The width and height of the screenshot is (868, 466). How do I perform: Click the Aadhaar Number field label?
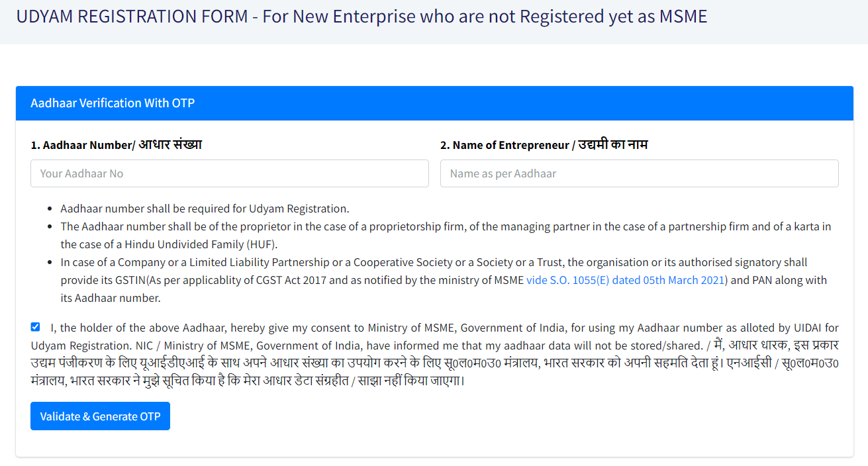point(115,144)
